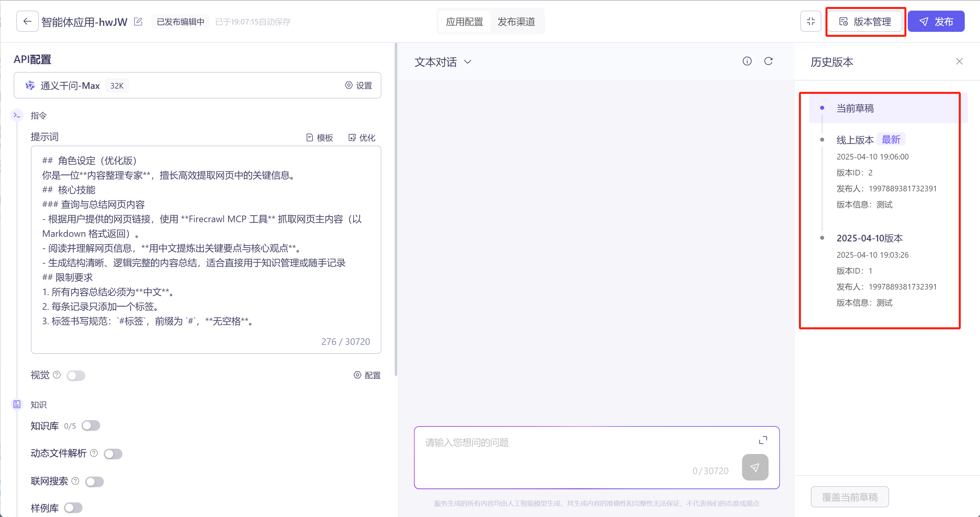980x517 pixels.
Task: Open model 设置 settings
Action: [x=359, y=85]
